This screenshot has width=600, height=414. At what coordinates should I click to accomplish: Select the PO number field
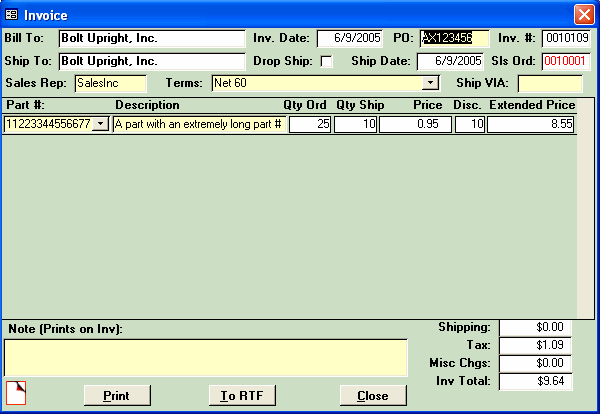coord(454,39)
